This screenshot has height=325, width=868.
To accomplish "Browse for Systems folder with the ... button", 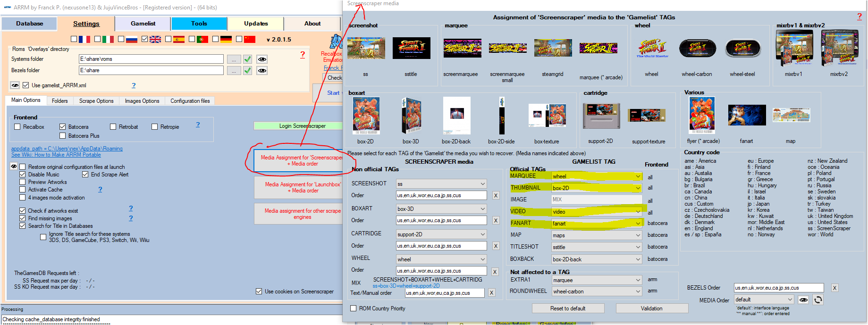I will pyautogui.click(x=234, y=59).
